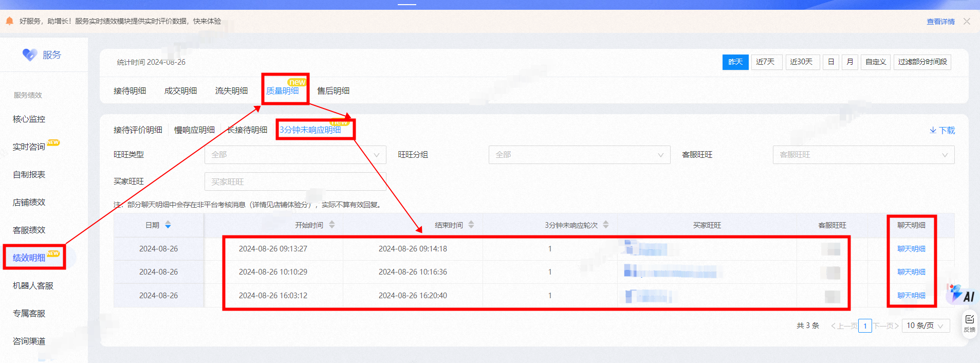Image resolution: width=980 pixels, height=363 pixels.
Task: Open the AI assistant floating icon
Action: click(x=960, y=293)
